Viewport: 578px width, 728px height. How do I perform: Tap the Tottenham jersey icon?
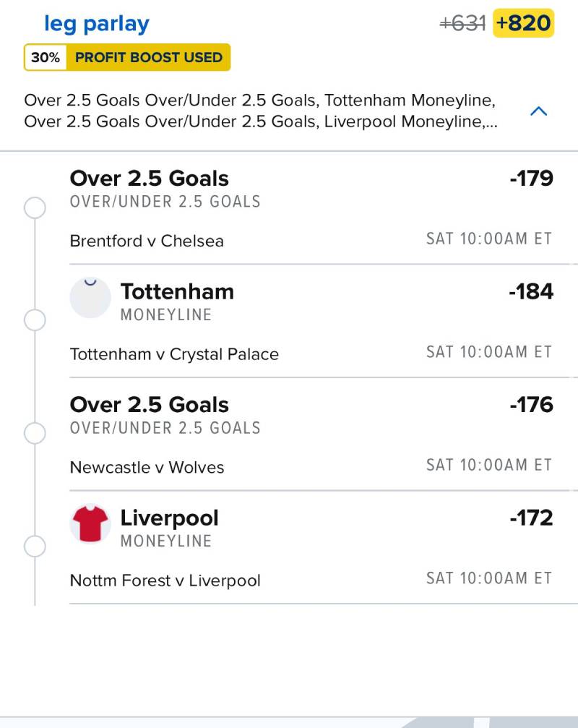(90, 297)
